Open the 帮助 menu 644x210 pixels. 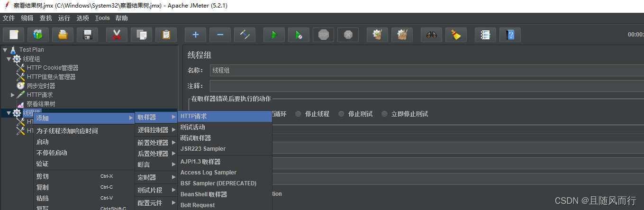pos(122,18)
